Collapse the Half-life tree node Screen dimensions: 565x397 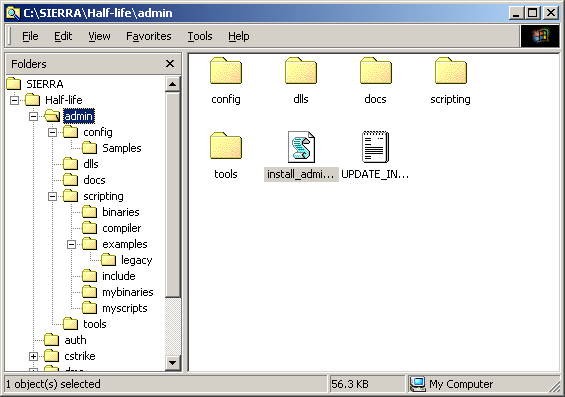point(14,100)
